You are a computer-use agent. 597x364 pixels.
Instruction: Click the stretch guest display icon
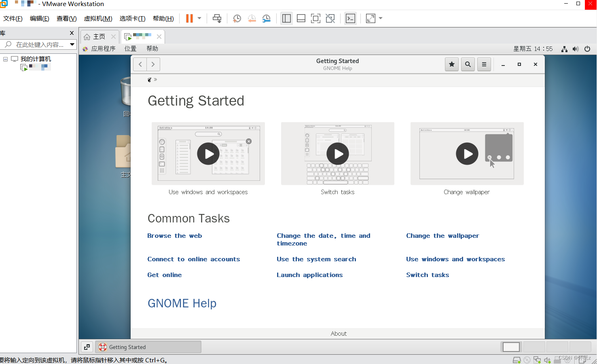pyautogui.click(x=370, y=18)
